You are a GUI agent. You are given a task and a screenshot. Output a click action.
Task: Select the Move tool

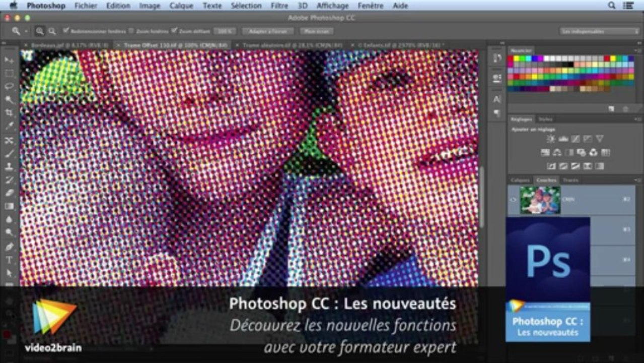(9, 60)
